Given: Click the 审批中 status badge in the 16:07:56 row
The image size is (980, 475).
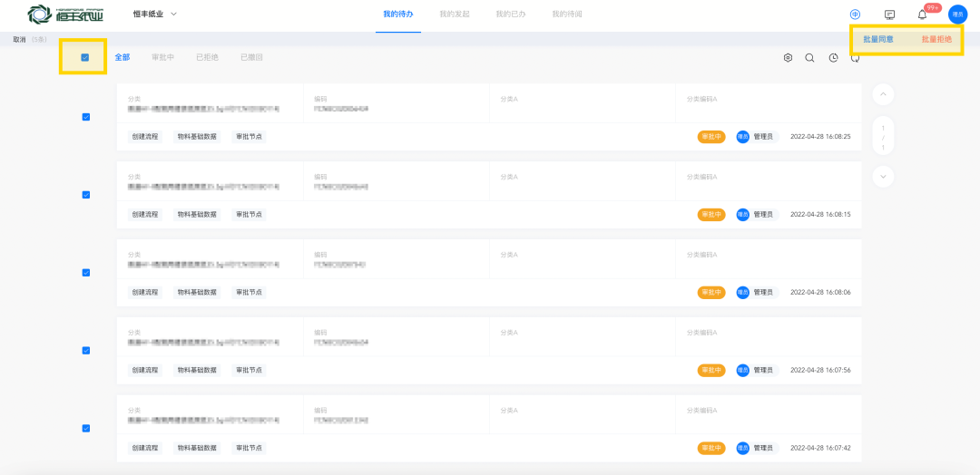Looking at the screenshot, I should coord(711,370).
